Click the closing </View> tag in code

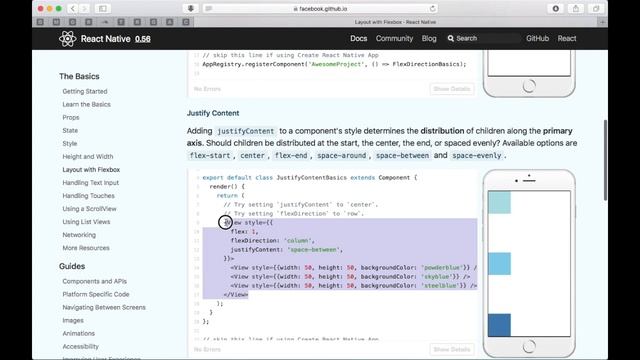click(236, 295)
